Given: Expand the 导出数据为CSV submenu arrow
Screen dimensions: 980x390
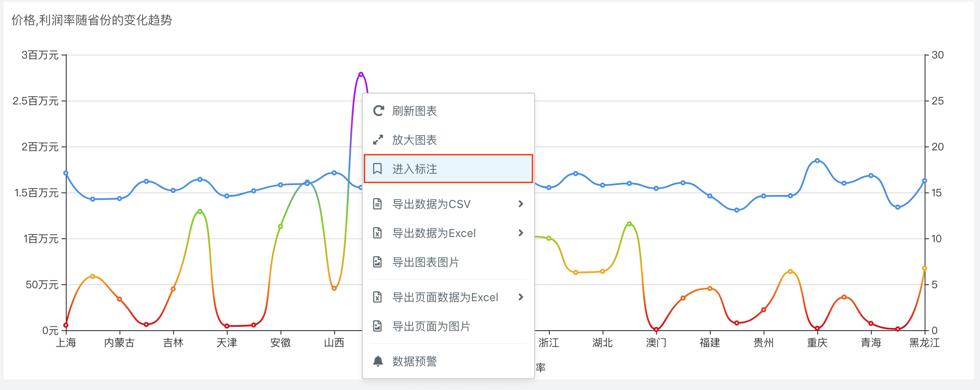Looking at the screenshot, I should [521, 204].
